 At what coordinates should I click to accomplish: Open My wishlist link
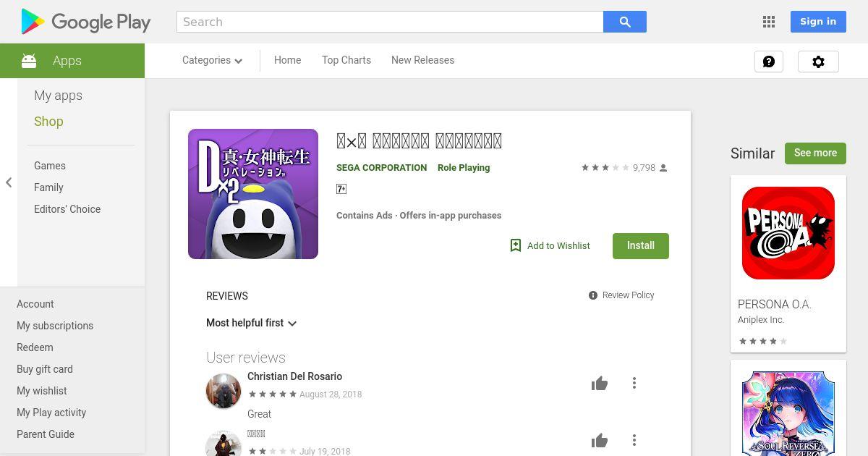[42, 391]
